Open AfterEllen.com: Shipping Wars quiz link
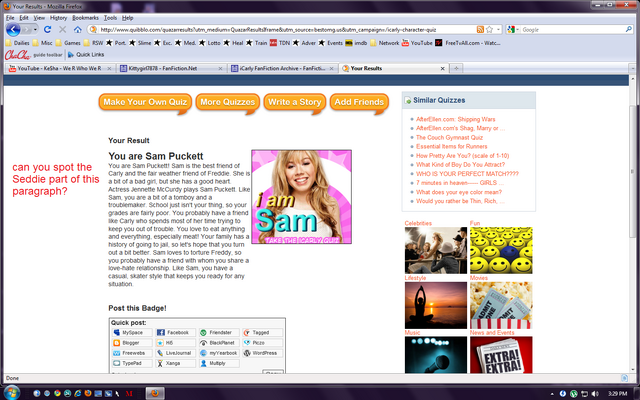Screen dimensions: 640x400 click(456, 119)
